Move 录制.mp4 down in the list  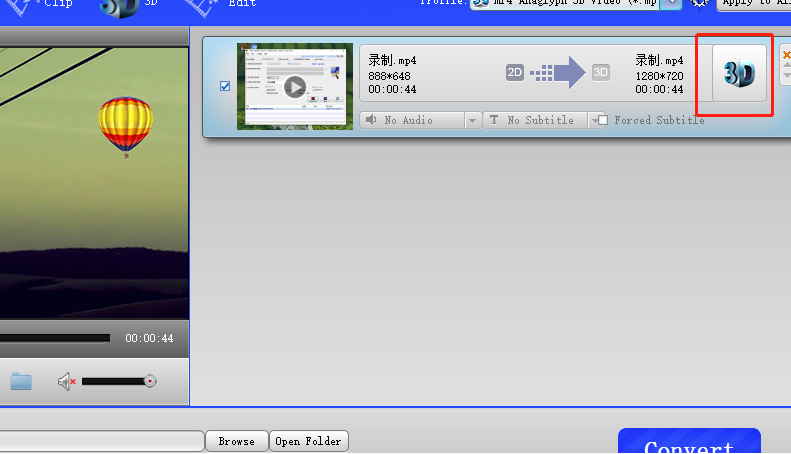[787, 76]
